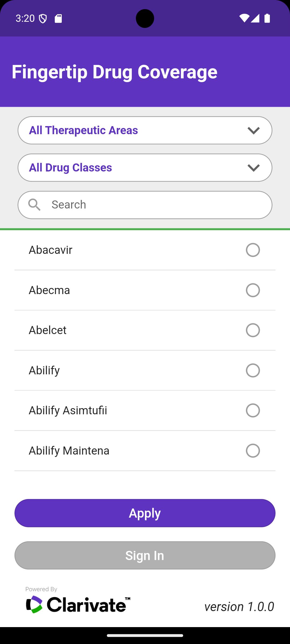The height and width of the screenshot is (644, 290).
Task: Expand the chevron on Therapeutic Areas
Action: pos(253,131)
